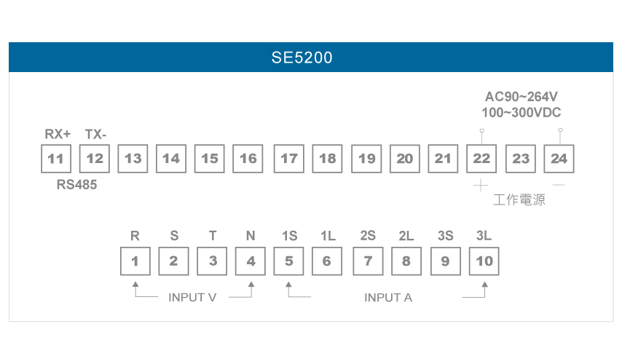Select terminal box numbered 16
This screenshot has height=364, width=622.
(x=248, y=159)
